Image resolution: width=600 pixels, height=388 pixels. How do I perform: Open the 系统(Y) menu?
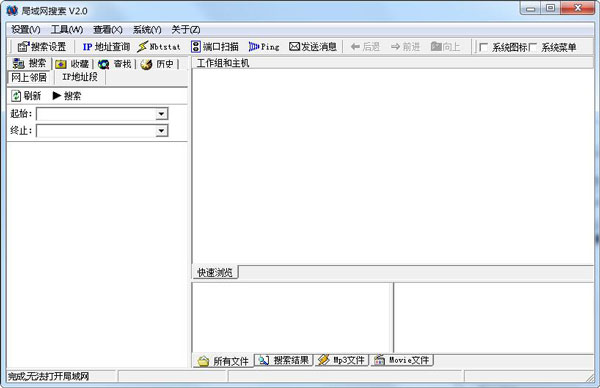[x=147, y=29]
